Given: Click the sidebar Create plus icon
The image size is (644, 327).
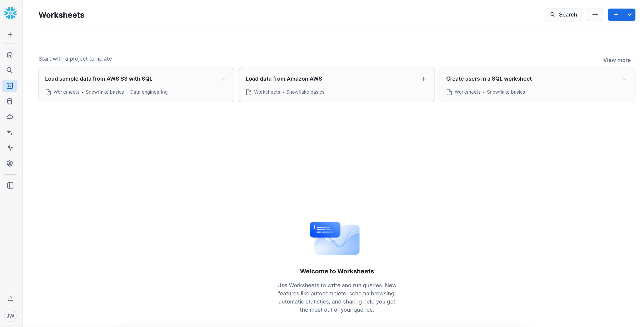Looking at the screenshot, I should (x=10, y=35).
